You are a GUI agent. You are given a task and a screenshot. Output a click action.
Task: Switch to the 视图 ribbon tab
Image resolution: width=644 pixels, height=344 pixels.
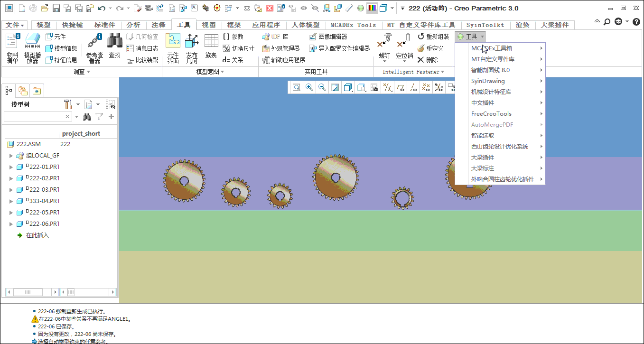(209, 25)
